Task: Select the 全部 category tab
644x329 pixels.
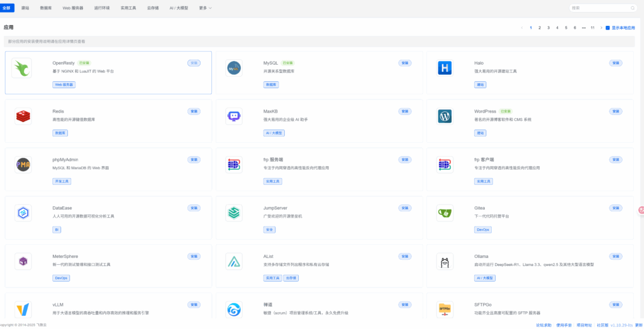Action: coord(6,8)
